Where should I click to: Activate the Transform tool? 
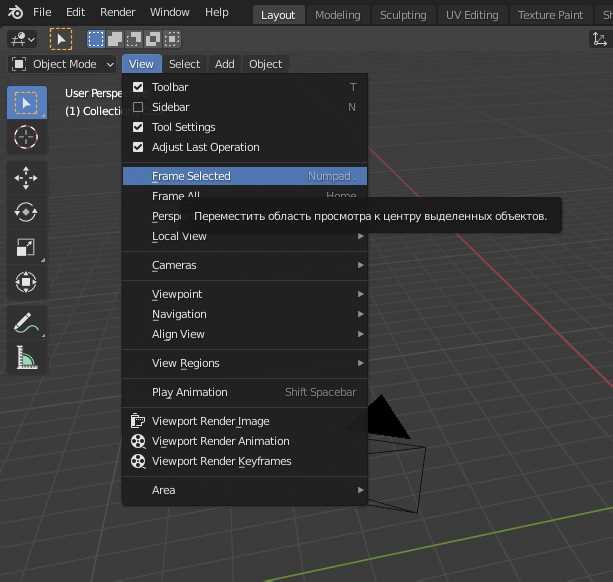[x=26, y=282]
